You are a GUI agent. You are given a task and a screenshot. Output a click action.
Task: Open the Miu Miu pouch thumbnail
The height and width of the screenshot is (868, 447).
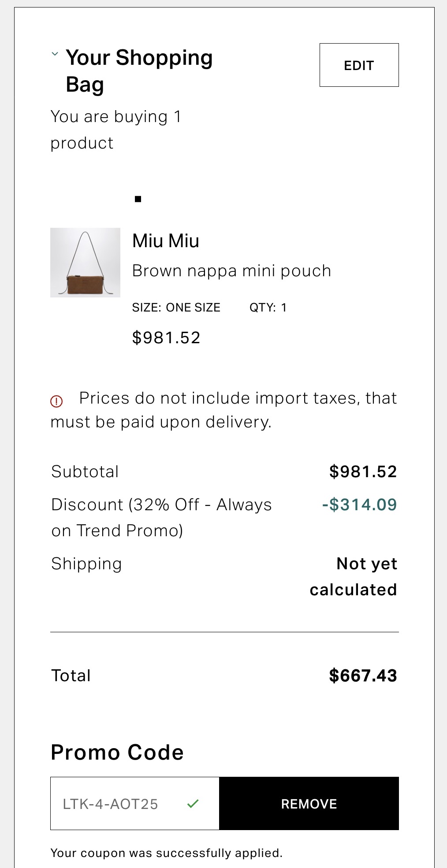pos(85,263)
